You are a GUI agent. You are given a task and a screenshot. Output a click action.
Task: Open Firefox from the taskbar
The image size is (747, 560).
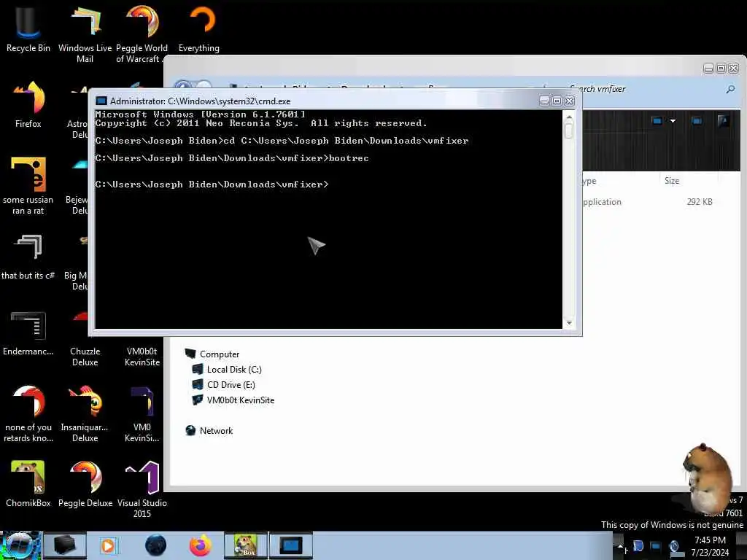[201, 545]
